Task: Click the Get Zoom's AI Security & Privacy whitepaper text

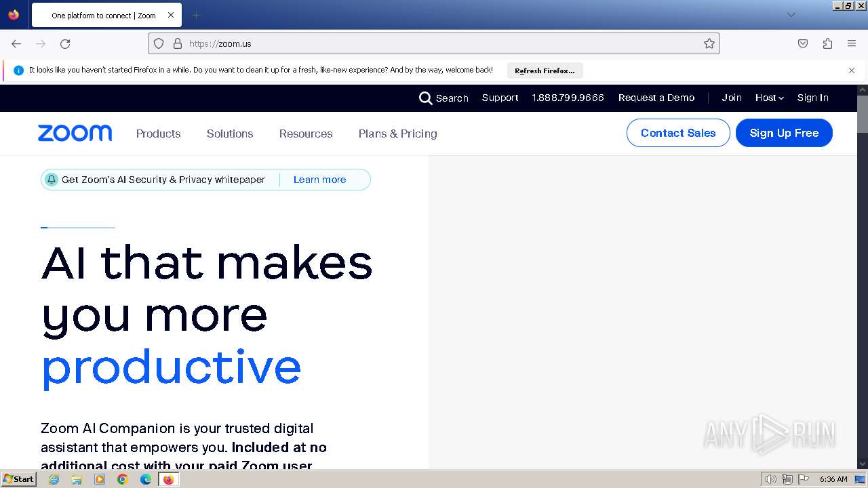Action: tap(163, 180)
